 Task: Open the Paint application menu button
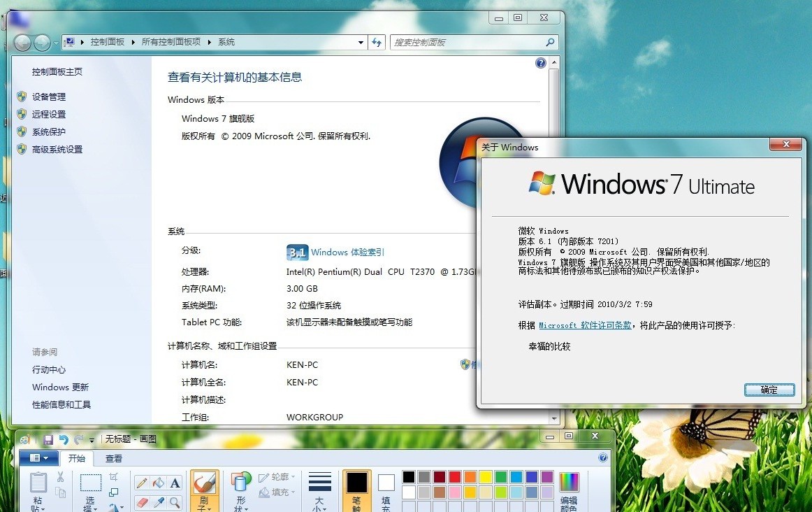click(39, 458)
